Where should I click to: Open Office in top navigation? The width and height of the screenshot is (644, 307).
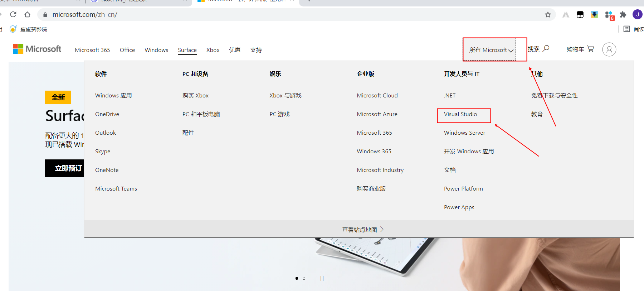tap(127, 50)
